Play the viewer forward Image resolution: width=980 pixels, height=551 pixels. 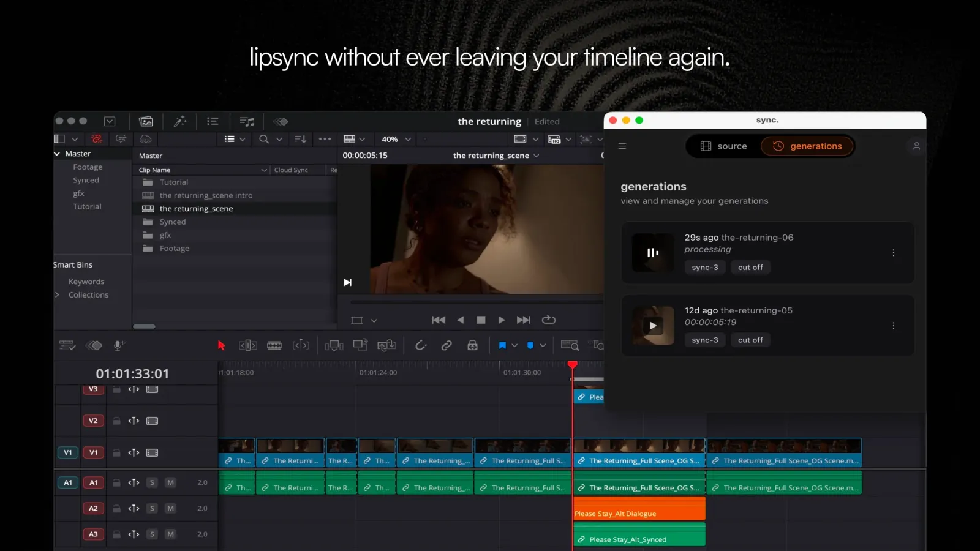pos(502,320)
